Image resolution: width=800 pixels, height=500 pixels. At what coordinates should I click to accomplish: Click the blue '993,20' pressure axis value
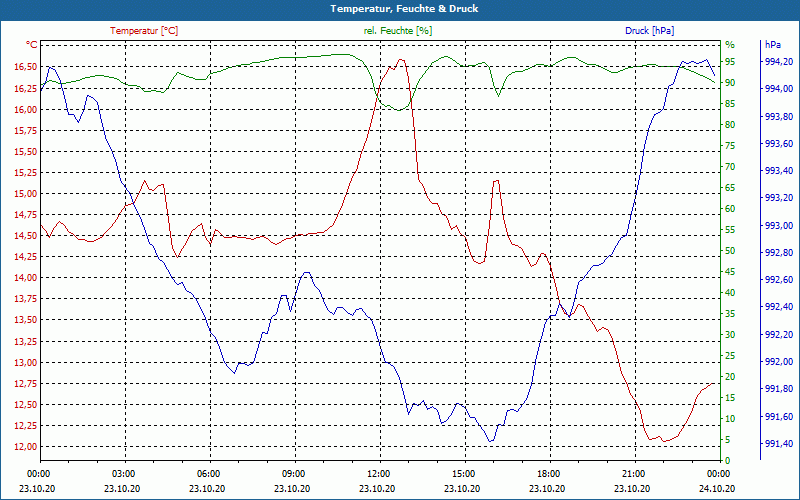coord(779,198)
